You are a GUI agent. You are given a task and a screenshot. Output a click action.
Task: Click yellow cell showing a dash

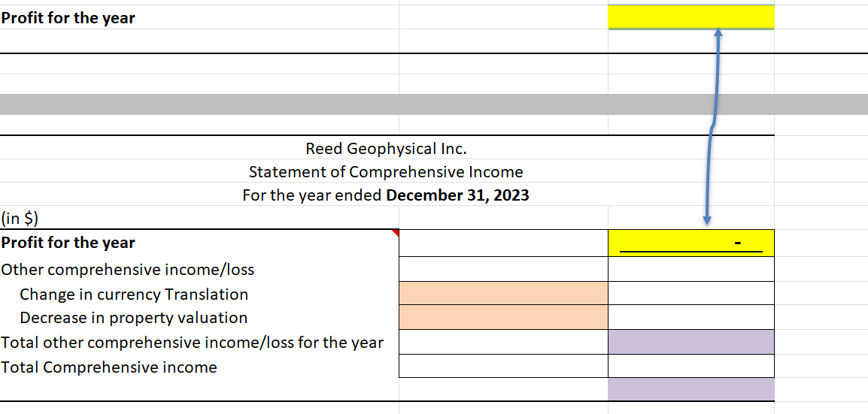(690, 243)
